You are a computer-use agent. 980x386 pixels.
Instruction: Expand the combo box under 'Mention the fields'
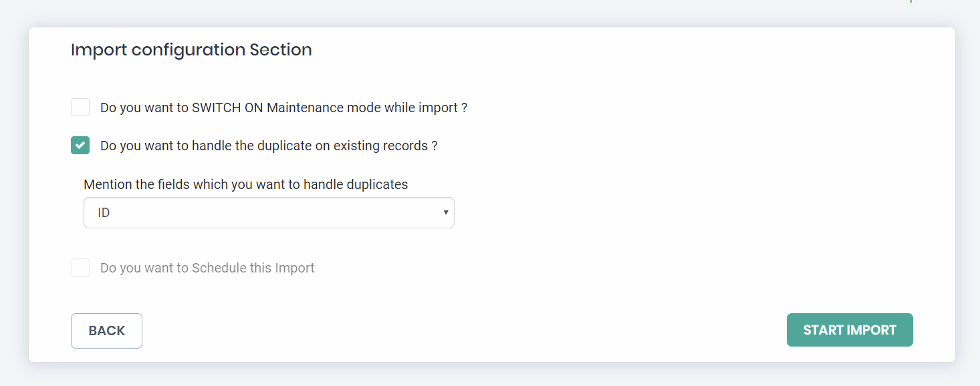point(269,213)
